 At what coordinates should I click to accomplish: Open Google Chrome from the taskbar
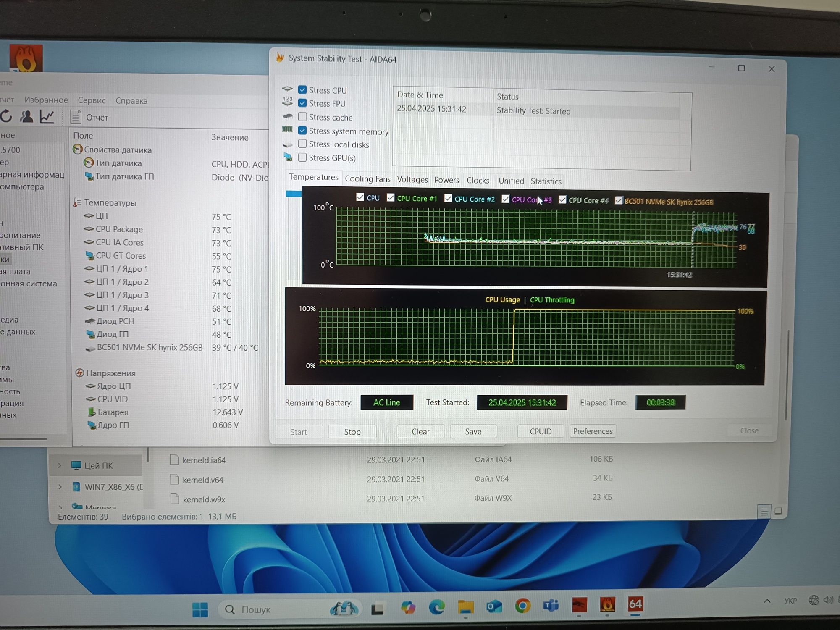click(x=522, y=606)
